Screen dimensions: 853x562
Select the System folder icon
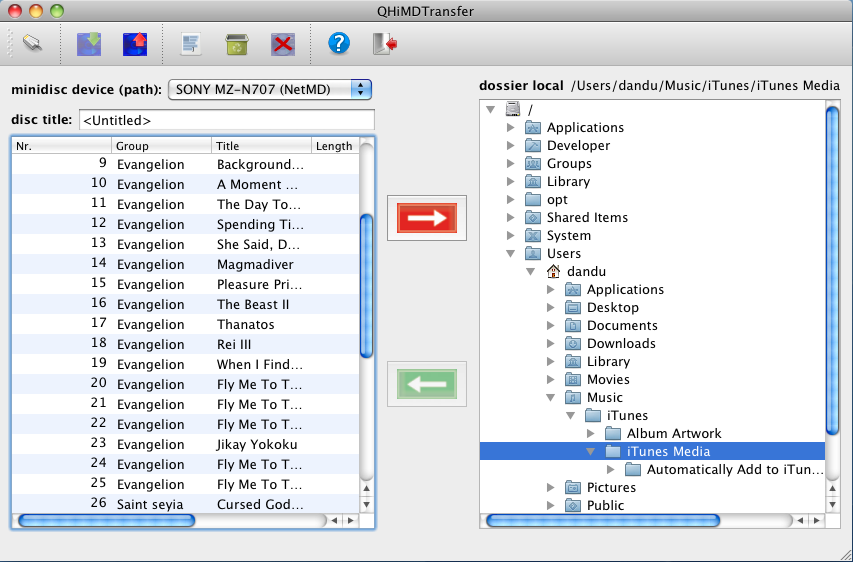[x=533, y=235]
